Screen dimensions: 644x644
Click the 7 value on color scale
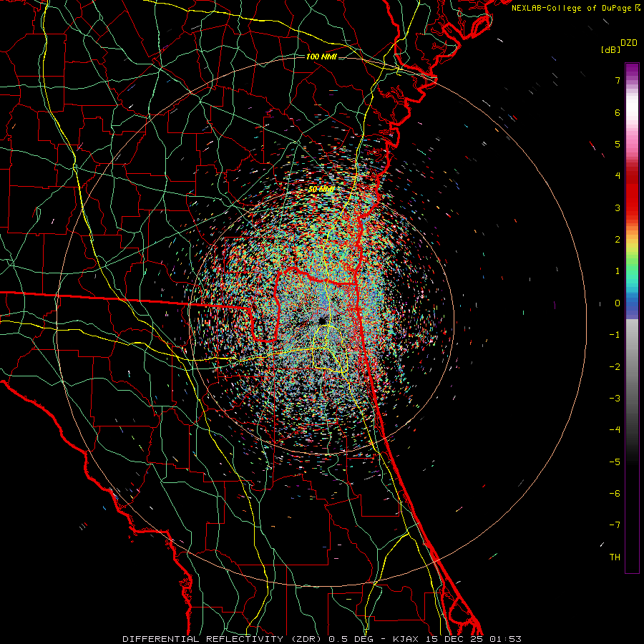[x=618, y=80]
